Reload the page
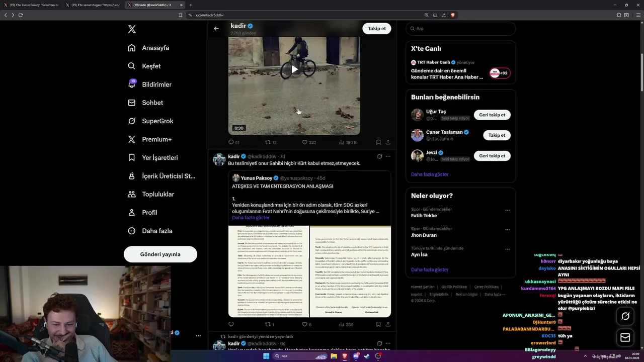 point(21,15)
